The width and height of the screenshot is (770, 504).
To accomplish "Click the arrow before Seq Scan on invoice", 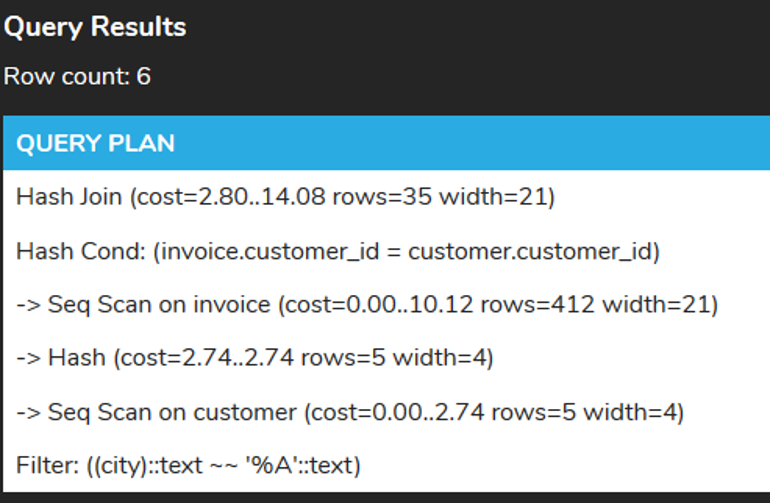I will tap(27, 304).
